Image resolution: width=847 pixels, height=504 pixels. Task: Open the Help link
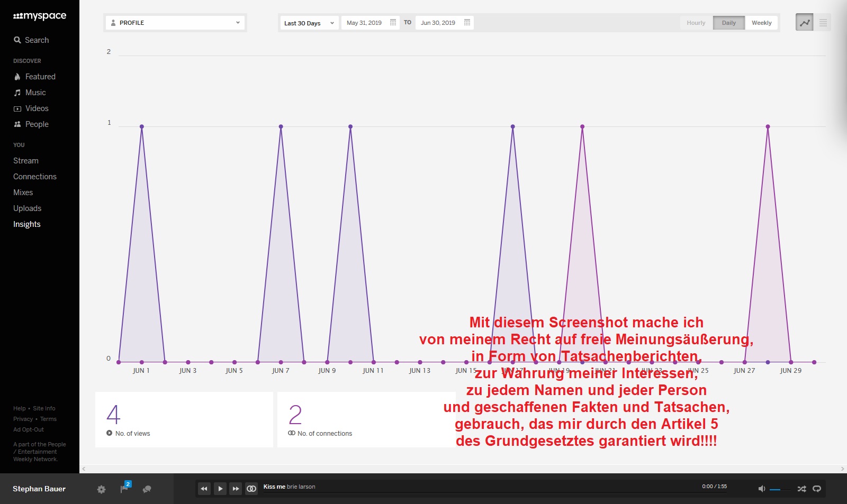(x=19, y=408)
